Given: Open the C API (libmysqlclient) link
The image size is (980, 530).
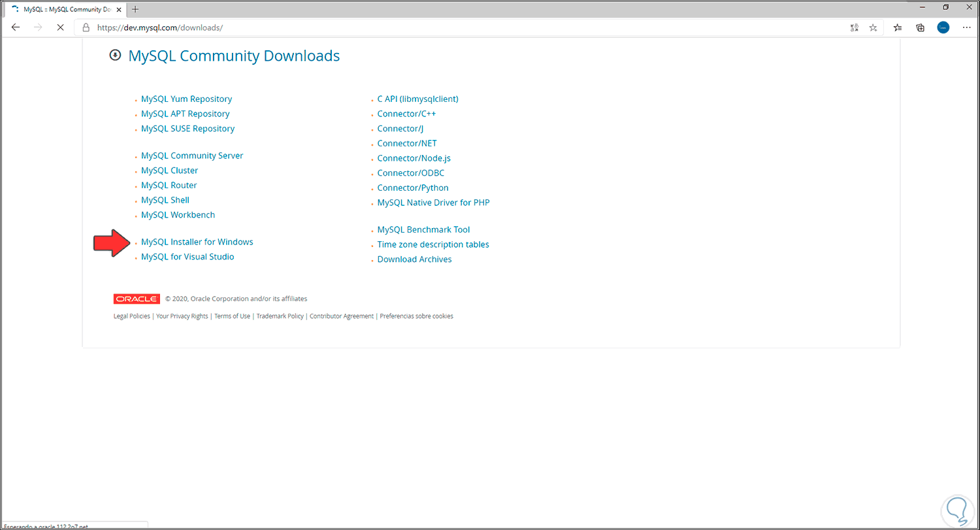Looking at the screenshot, I should pyautogui.click(x=417, y=99).
